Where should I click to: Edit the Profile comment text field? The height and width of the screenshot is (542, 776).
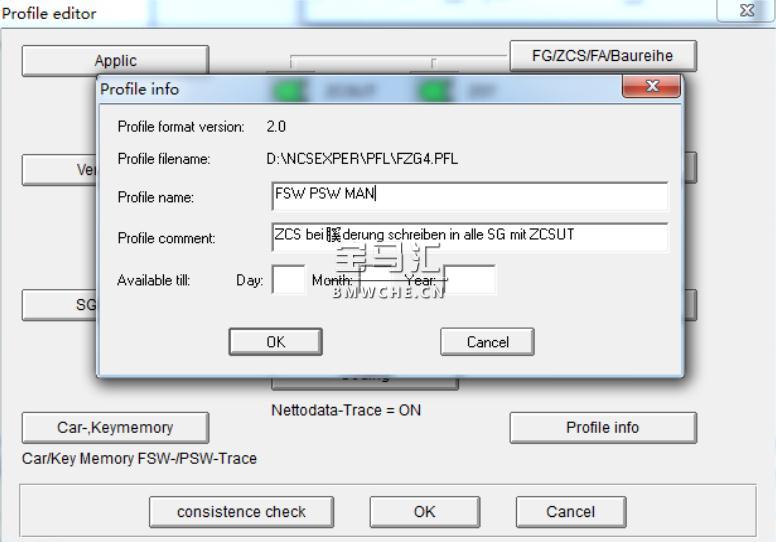(470, 237)
